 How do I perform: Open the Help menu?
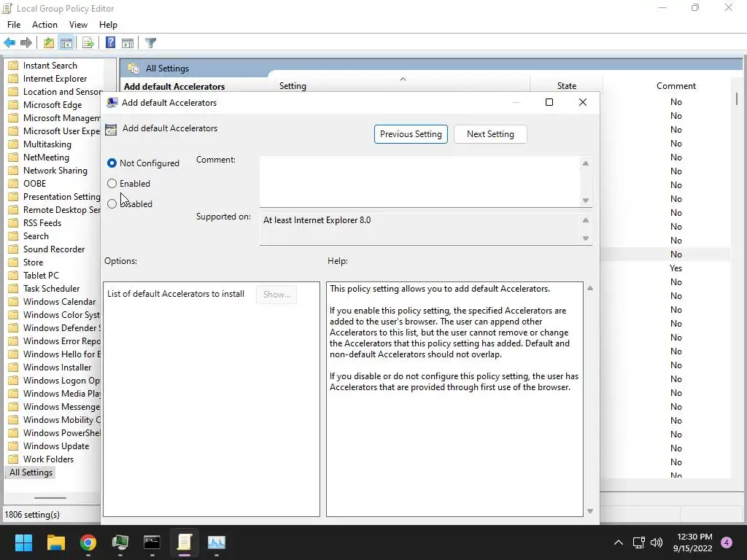tap(108, 25)
